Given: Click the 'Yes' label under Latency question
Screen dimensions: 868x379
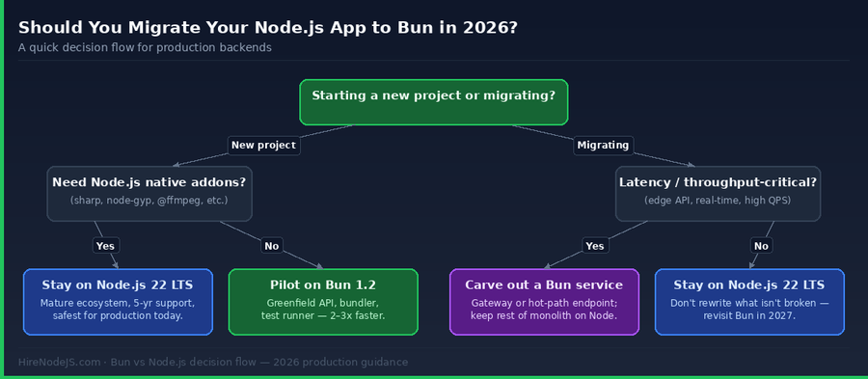Looking at the screenshot, I should tap(595, 246).
